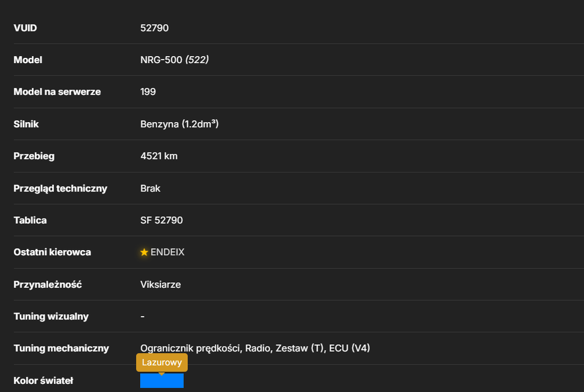Select the VUID value 52790
Viewport: 584px width, 392px height.
pyautogui.click(x=154, y=28)
